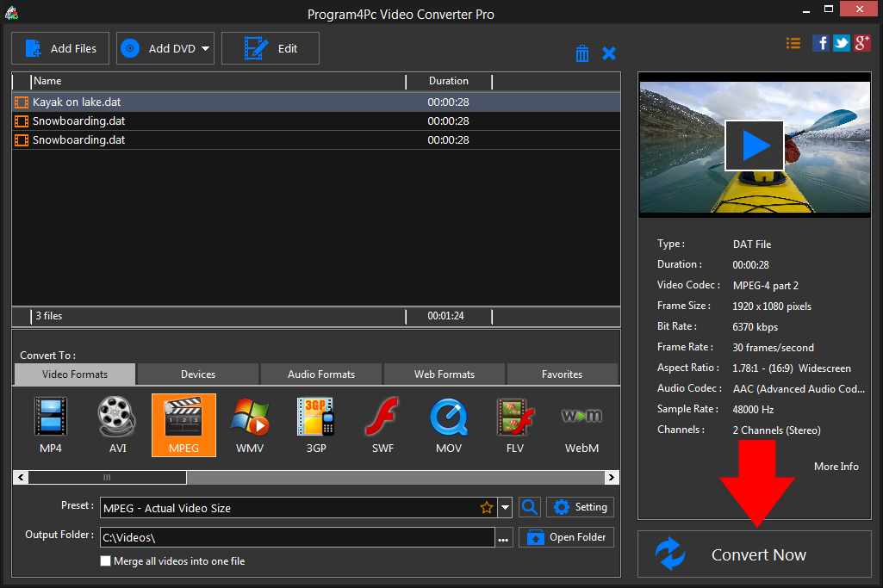This screenshot has width=883, height=588.
Task: Expand the Add DVD dropdown arrow
Action: click(206, 49)
